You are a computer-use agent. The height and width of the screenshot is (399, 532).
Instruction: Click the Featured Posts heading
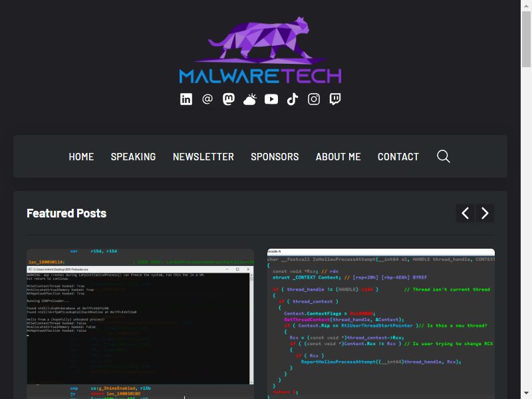(x=66, y=213)
